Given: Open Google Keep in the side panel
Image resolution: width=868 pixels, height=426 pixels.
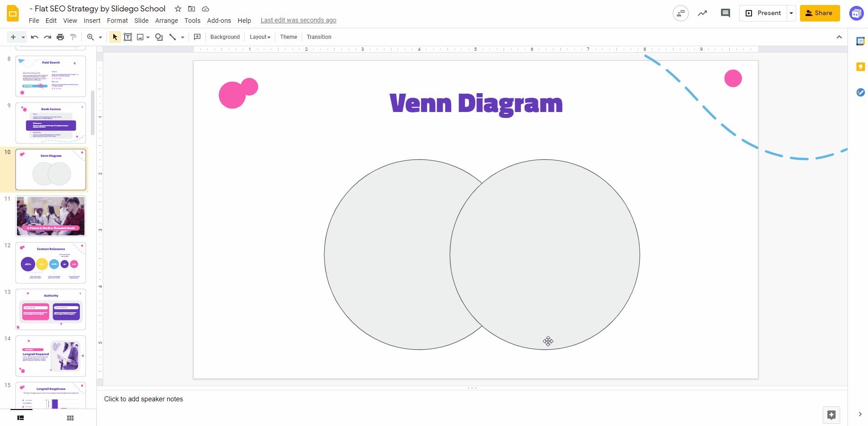Looking at the screenshot, I should pos(860,67).
